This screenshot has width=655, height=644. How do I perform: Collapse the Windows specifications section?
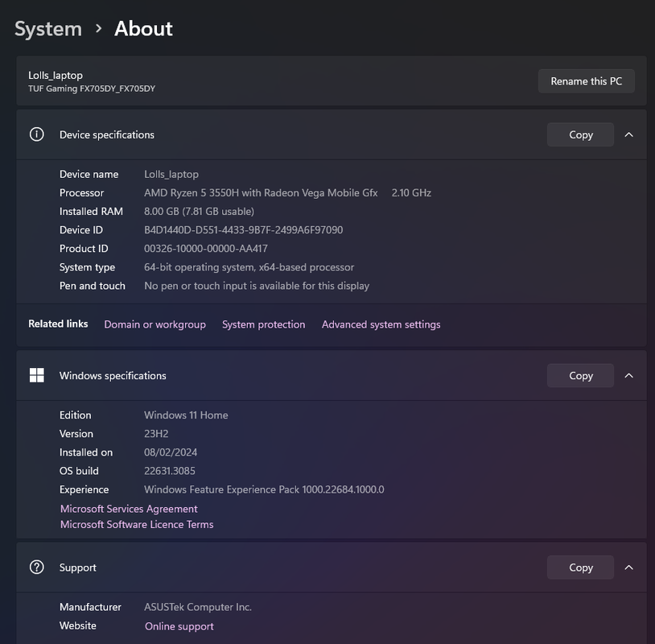628,375
